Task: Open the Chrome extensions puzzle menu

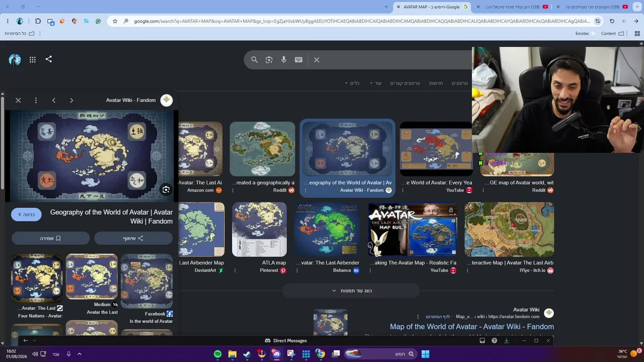Action: pos(38,21)
